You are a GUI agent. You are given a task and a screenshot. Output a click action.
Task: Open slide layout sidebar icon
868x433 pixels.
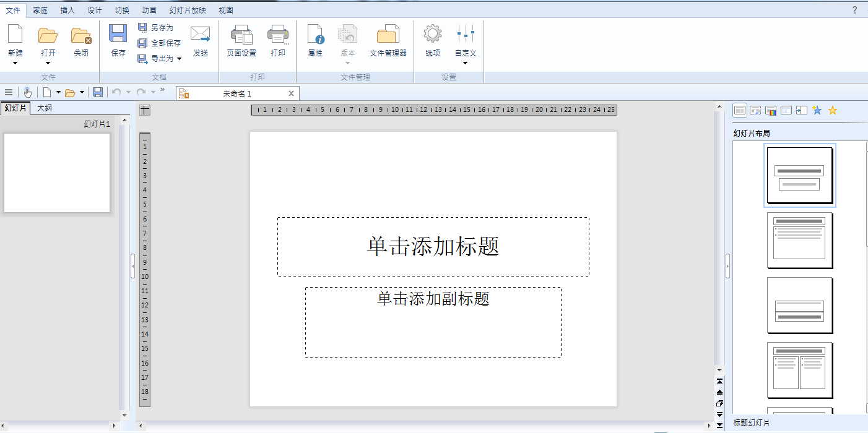[x=740, y=110]
